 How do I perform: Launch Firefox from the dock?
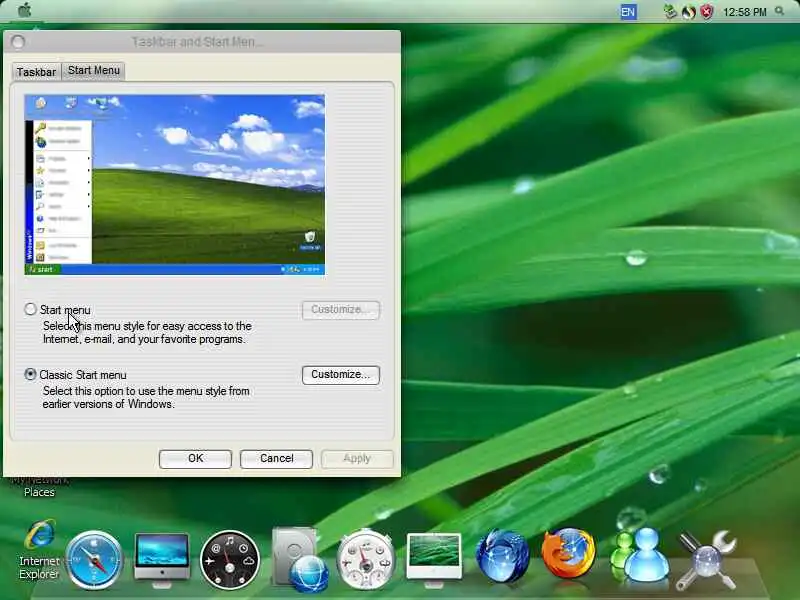coord(568,554)
